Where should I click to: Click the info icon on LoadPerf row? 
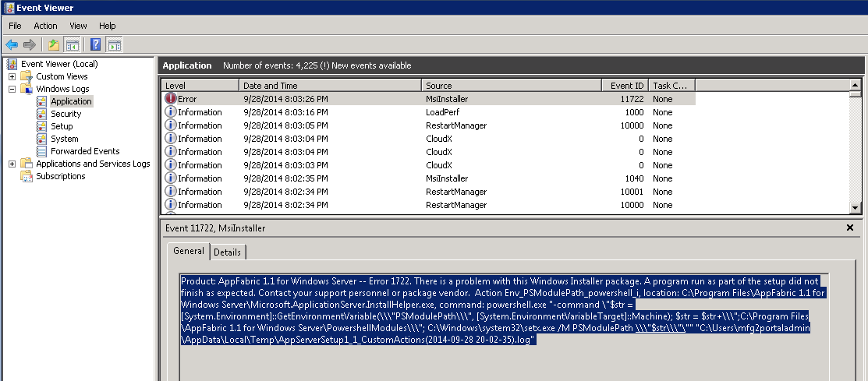pyautogui.click(x=171, y=112)
